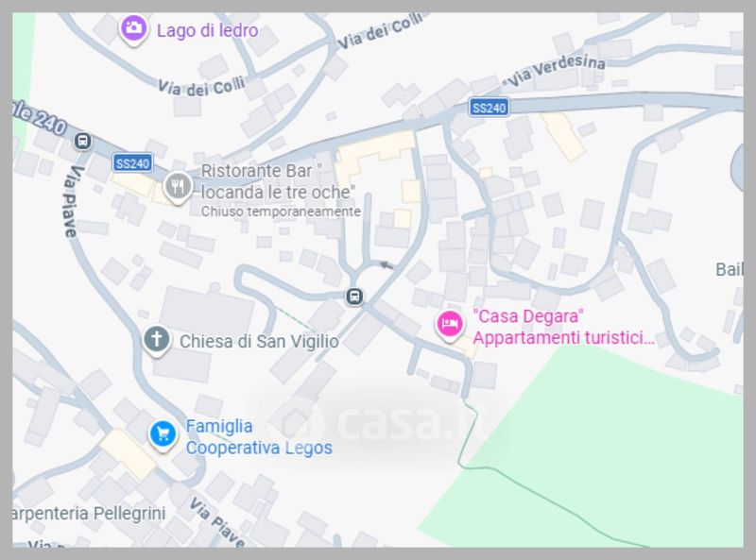Select the restaurant fork-and-knife pin icon
The image size is (756, 560).
click(178, 188)
